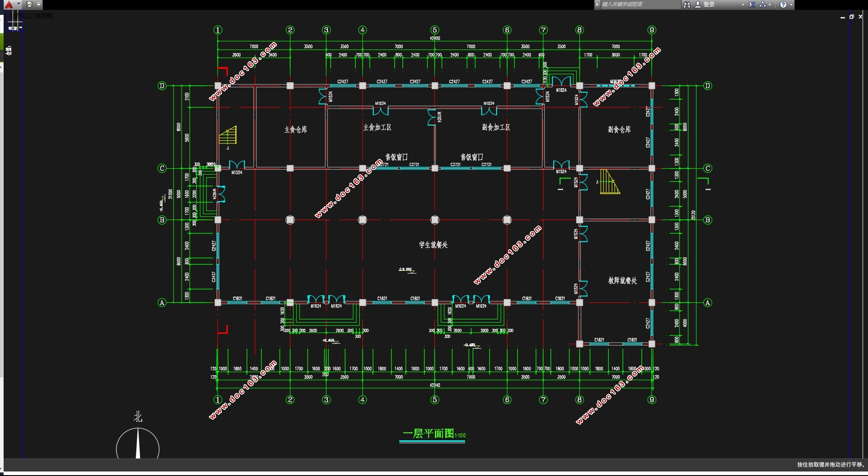
Task: Click the Save As quick access icon
Action: pyautogui.click(x=30, y=4)
